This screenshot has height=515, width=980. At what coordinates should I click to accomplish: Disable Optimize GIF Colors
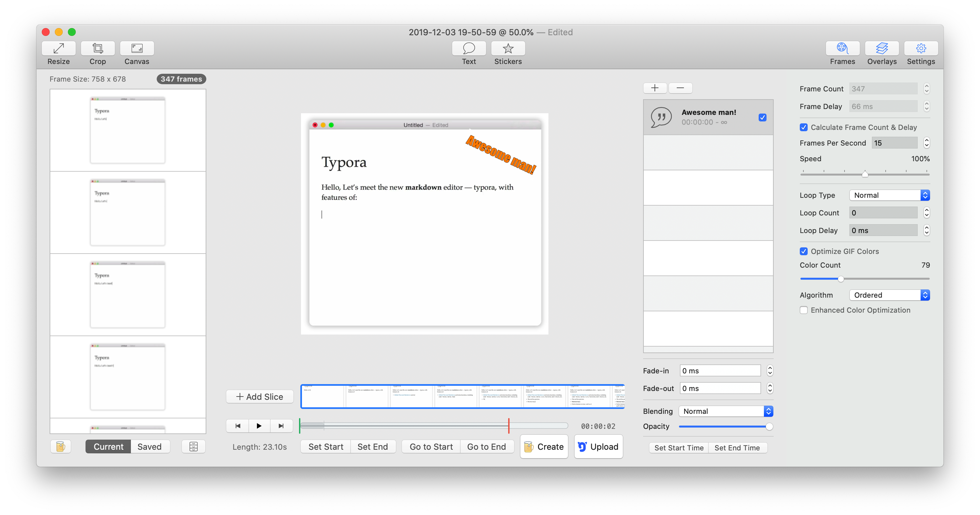(803, 251)
